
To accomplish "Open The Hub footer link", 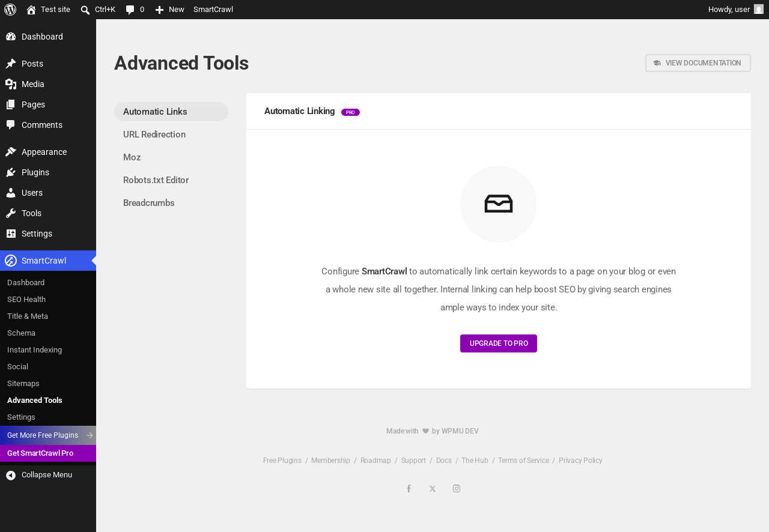I will pos(475,461).
